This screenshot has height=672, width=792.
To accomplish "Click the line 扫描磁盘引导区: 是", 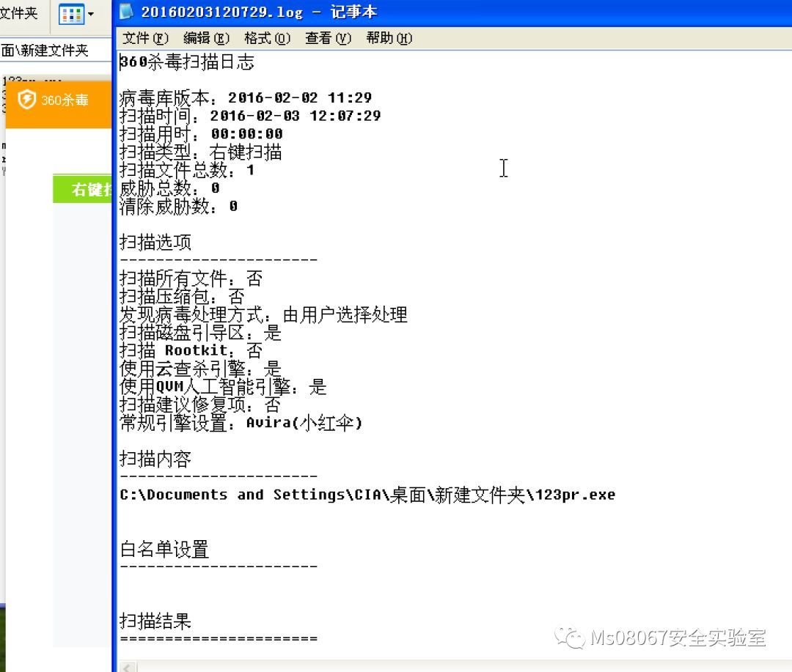I will pyautogui.click(x=200, y=333).
